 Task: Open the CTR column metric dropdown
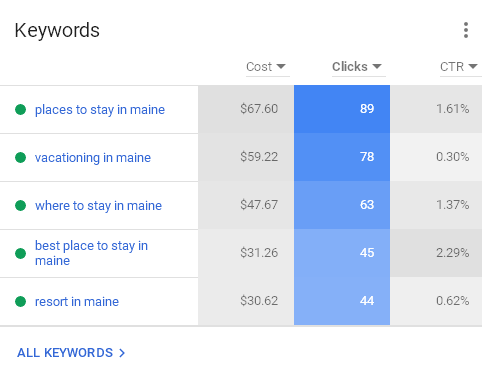pos(460,67)
